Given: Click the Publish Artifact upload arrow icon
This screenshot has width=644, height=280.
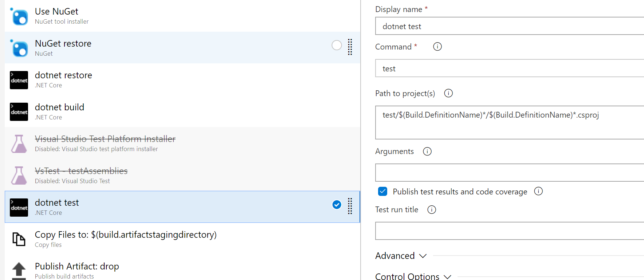Looking at the screenshot, I should (x=19, y=271).
